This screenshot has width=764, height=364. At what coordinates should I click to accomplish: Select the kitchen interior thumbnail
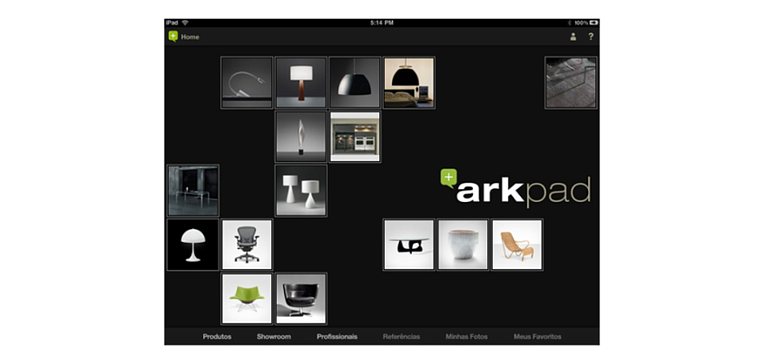point(355,136)
